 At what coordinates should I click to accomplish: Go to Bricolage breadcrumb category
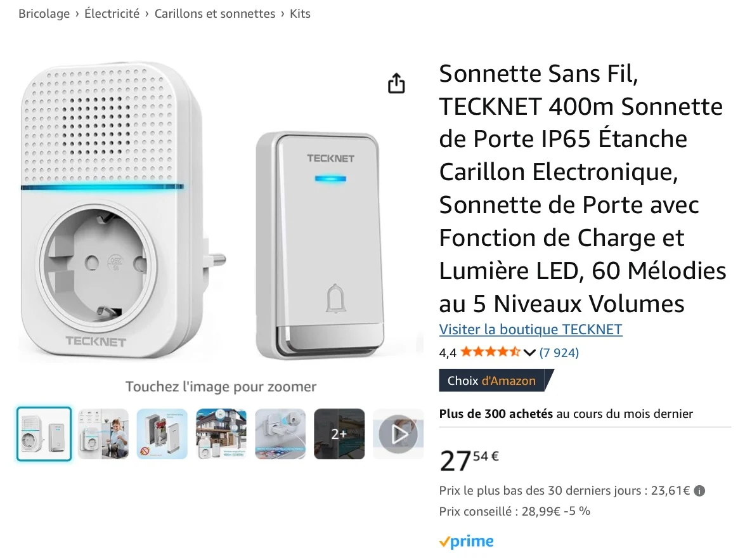[44, 14]
